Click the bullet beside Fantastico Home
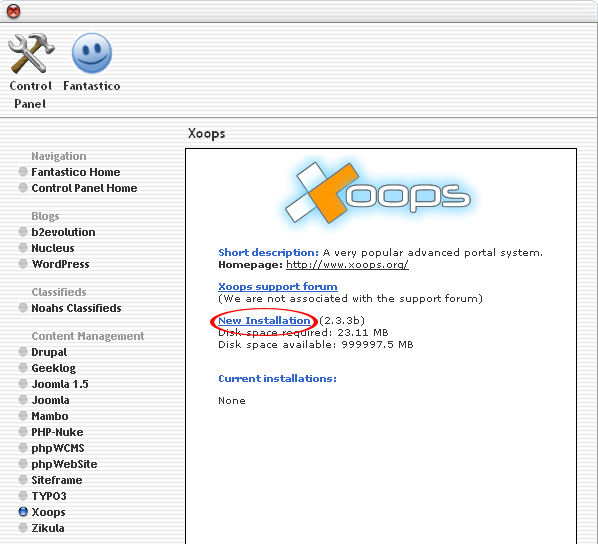The height and width of the screenshot is (544, 598). click(23, 172)
